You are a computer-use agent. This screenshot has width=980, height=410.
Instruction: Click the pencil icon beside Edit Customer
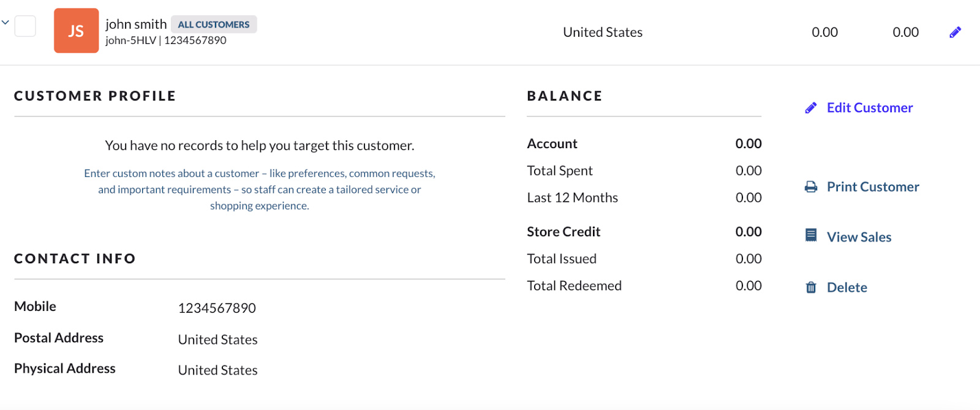point(811,108)
